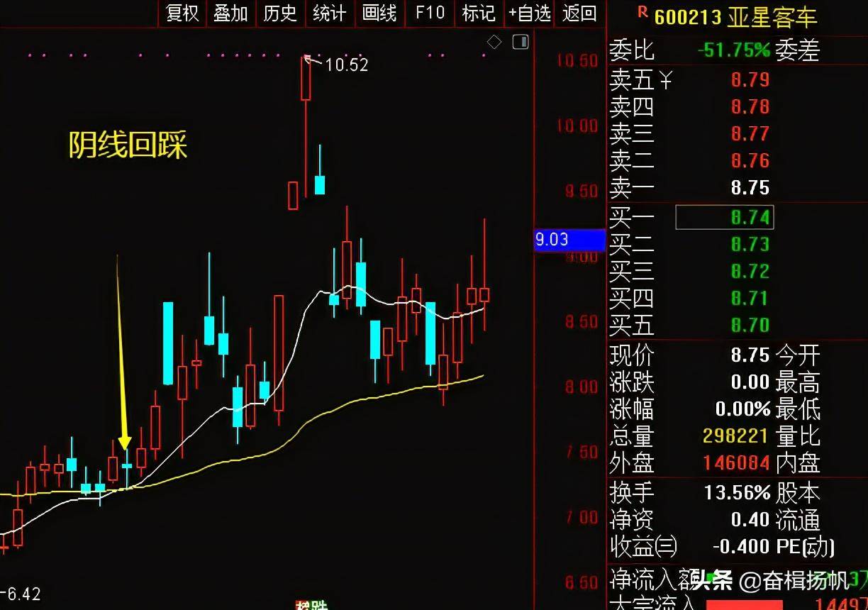This screenshot has width=868, height=610.
Task: Click the 阴线回踩 chart annotation text
Action: point(128,145)
